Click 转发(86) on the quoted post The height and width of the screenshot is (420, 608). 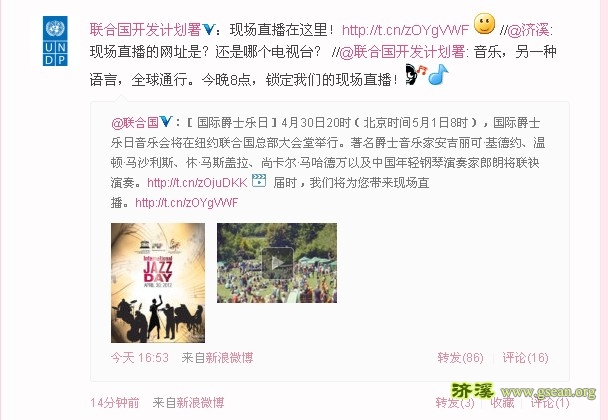(x=460, y=357)
